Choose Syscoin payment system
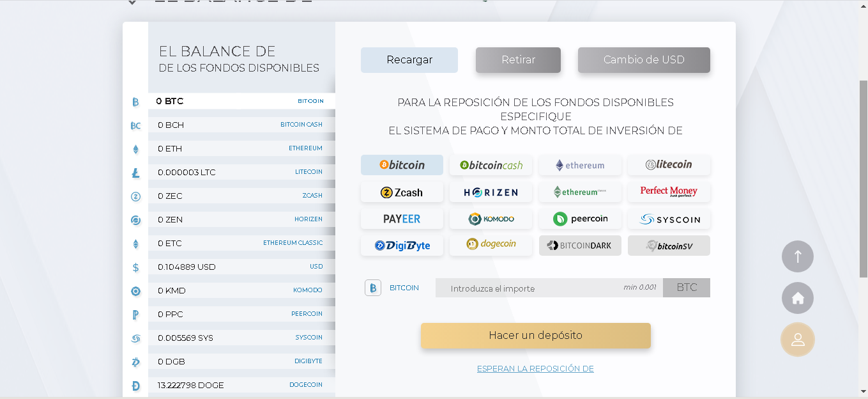This screenshot has height=399, width=868. tap(669, 219)
